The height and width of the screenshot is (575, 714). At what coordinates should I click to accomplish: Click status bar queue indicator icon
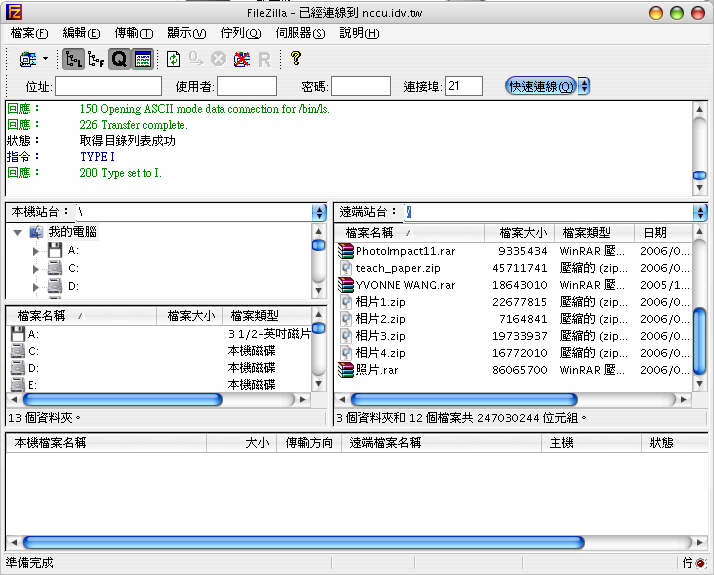pos(700,564)
